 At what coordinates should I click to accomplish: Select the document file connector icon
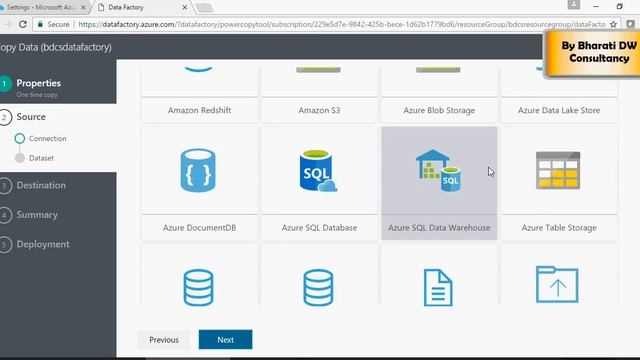pyautogui.click(x=438, y=287)
